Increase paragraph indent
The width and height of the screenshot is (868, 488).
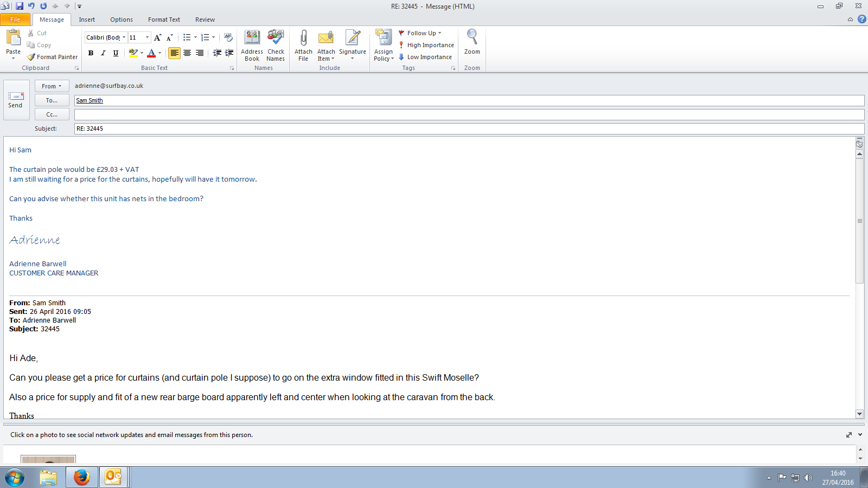229,53
